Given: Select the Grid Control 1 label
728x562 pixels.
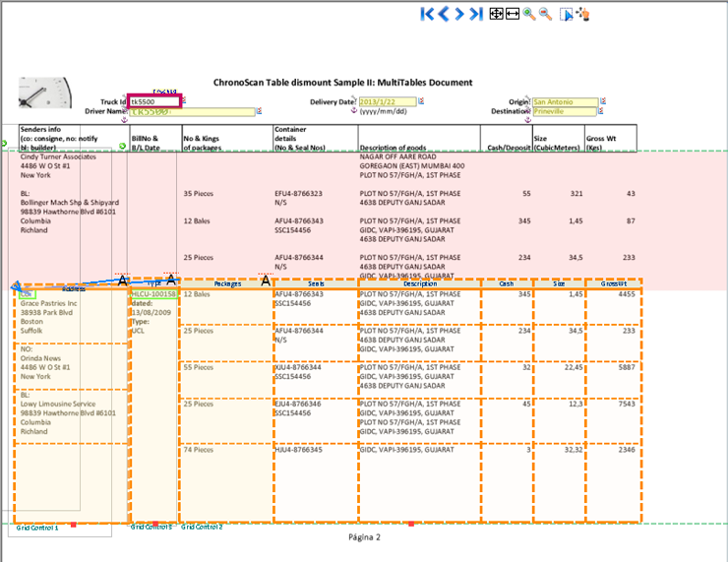Looking at the screenshot, I should click(37, 529).
